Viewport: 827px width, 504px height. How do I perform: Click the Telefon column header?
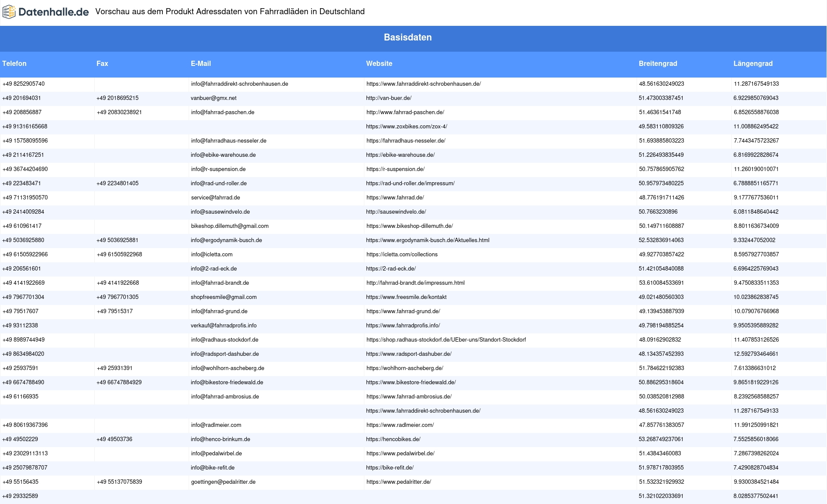click(x=14, y=64)
